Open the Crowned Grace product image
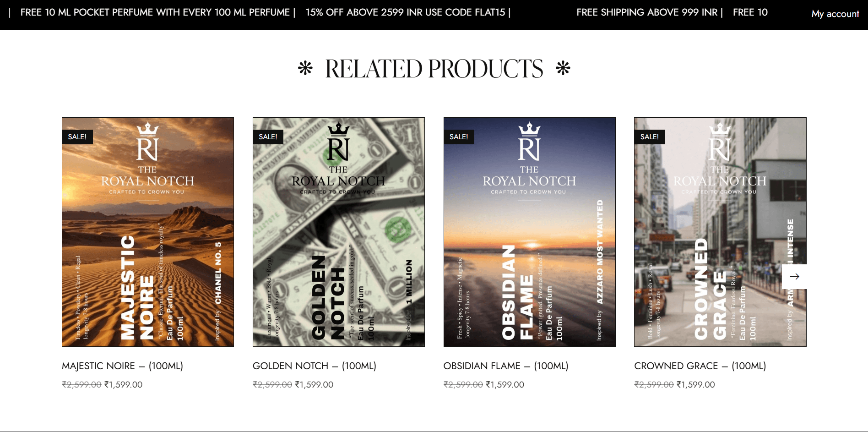Viewport: 868px width, 432px height. [x=720, y=232]
